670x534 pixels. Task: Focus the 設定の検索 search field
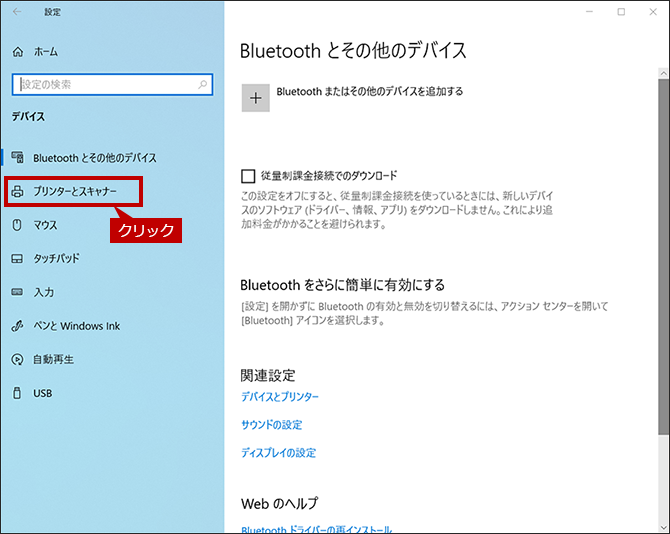click(112, 85)
